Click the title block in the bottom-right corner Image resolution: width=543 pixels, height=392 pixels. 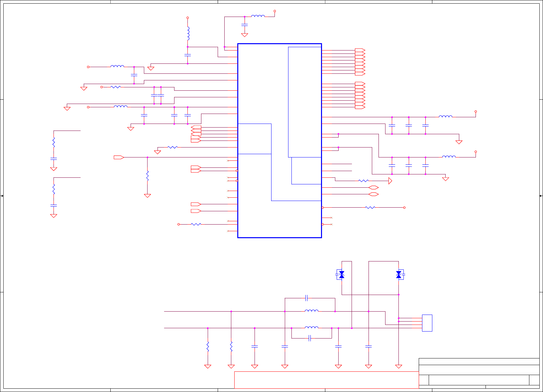479,373
